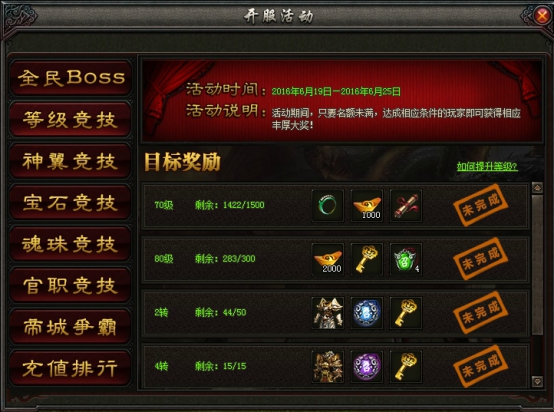Select the purple orb reward in 4转 row
Image resolution: width=554 pixels, height=412 pixels.
coord(367,367)
